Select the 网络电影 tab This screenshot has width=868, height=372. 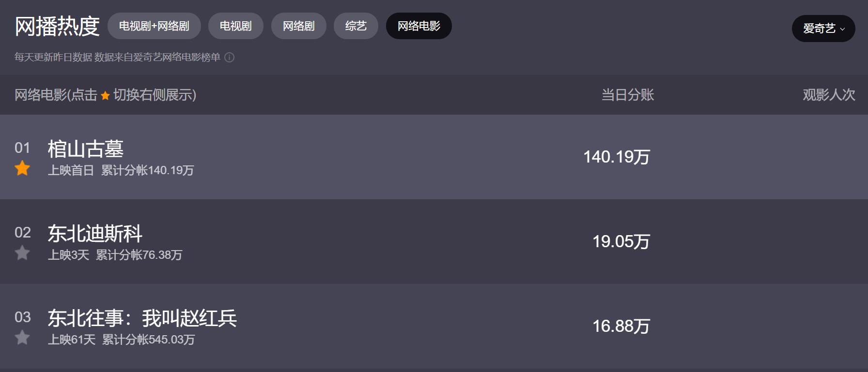coord(418,26)
